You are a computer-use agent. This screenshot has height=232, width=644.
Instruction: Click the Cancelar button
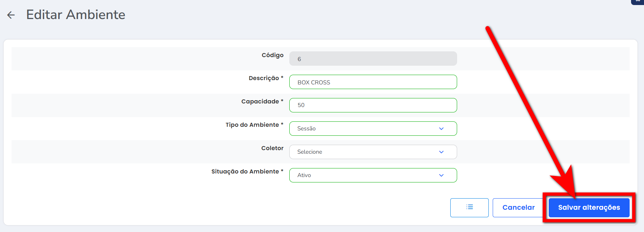[x=518, y=208]
